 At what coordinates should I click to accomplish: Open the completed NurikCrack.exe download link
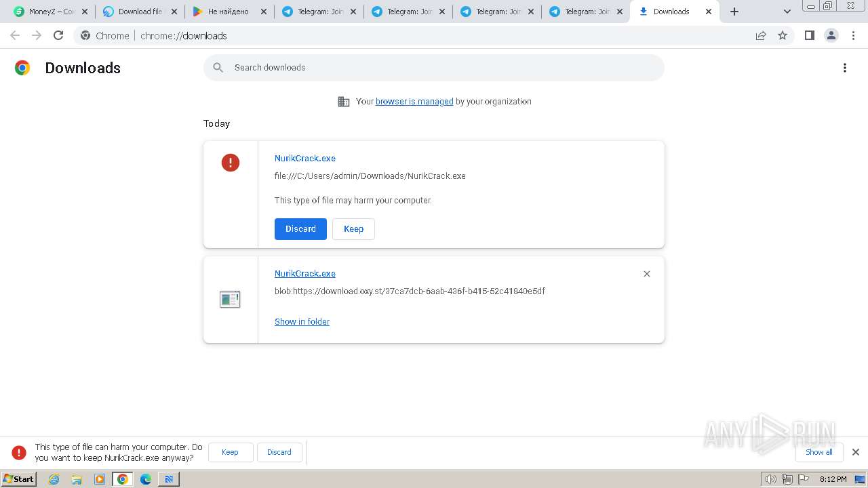(x=305, y=273)
